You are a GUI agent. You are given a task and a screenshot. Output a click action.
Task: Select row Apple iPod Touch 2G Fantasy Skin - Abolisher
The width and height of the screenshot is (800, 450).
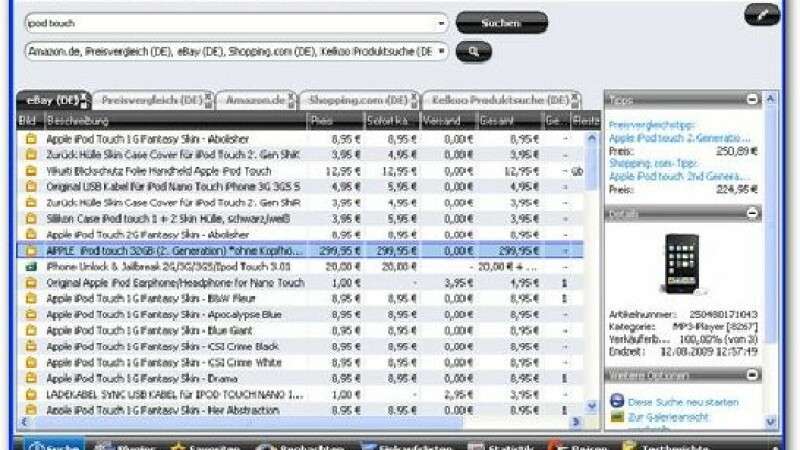click(x=301, y=235)
